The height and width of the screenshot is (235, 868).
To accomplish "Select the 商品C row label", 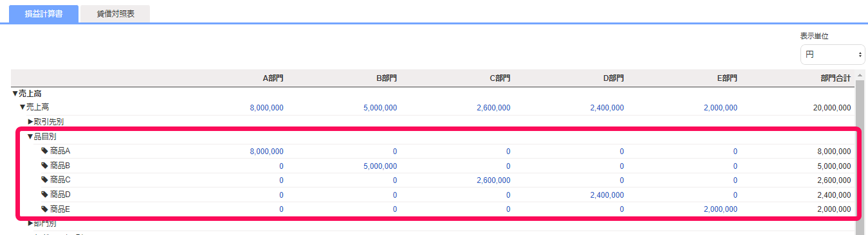I will (60, 180).
